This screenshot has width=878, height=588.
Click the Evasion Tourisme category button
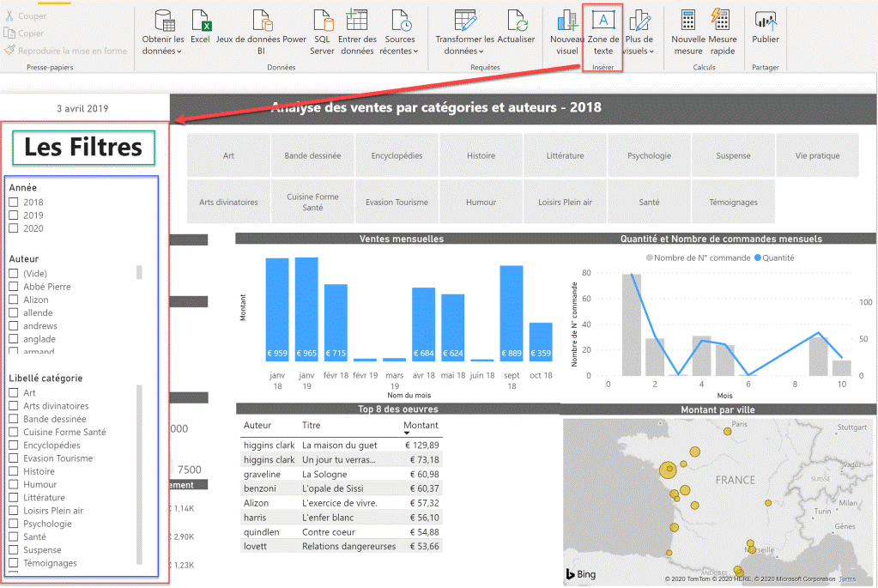[x=397, y=202]
